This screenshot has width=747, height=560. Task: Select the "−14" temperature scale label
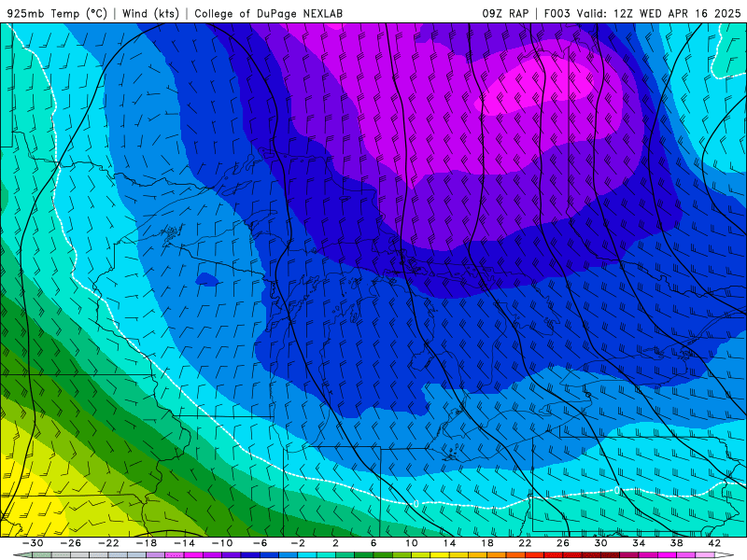click(x=184, y=543)
